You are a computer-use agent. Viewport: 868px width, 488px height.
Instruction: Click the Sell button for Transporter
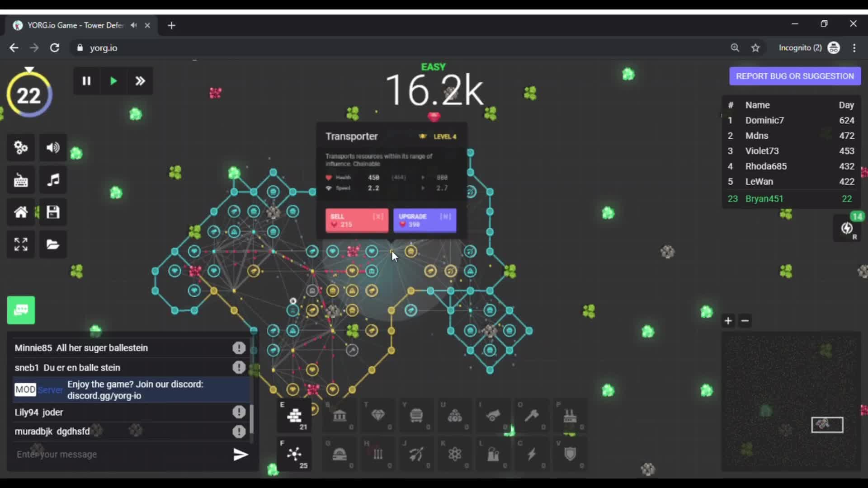(x=356, y=221)
